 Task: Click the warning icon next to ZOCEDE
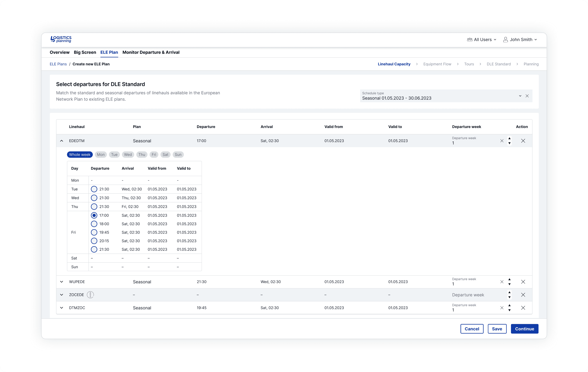pyautogui.click(x=90, y=295)
